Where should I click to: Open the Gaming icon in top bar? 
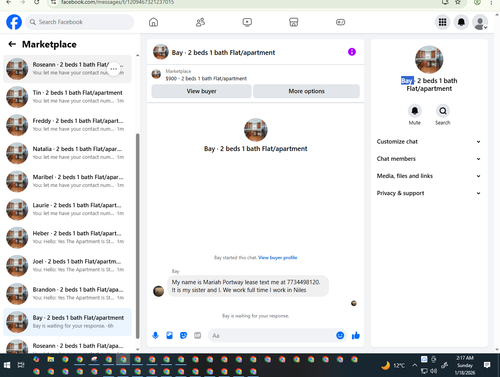(340, 22)
